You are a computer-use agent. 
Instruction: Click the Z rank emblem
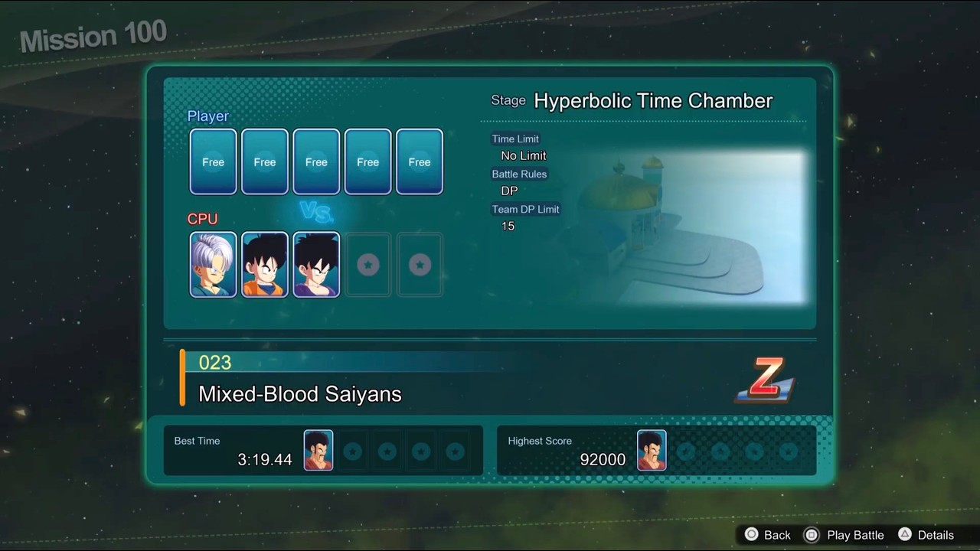pos(765,380)
